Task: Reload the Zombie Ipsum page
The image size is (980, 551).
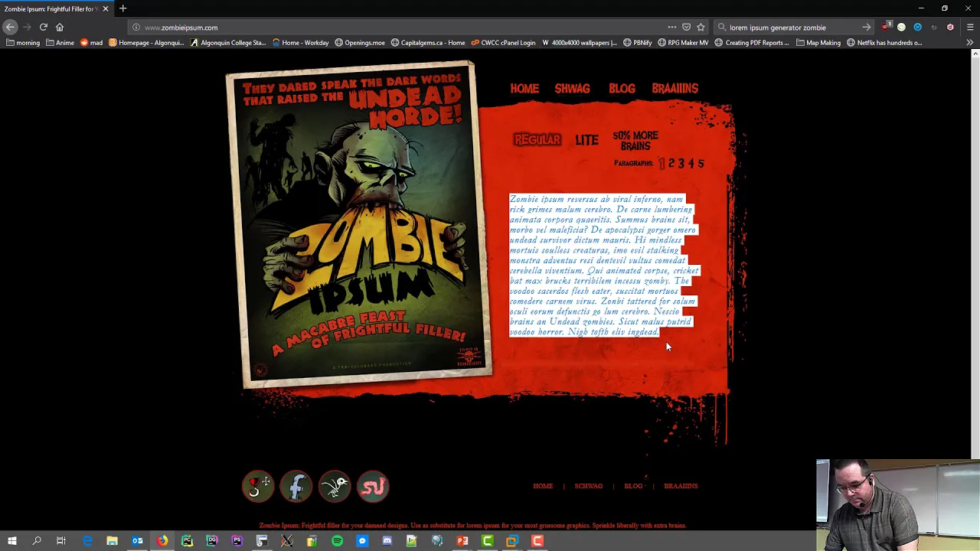Action: point(43,27)
